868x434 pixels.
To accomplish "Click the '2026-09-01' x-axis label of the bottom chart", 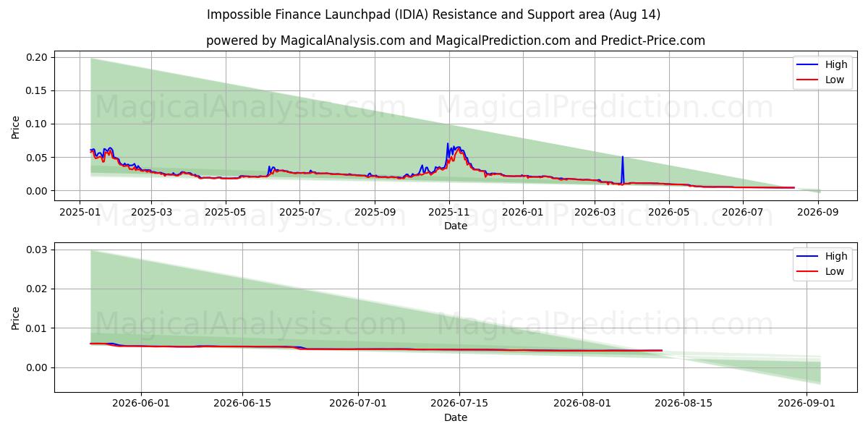I will [x=806, y=404].
